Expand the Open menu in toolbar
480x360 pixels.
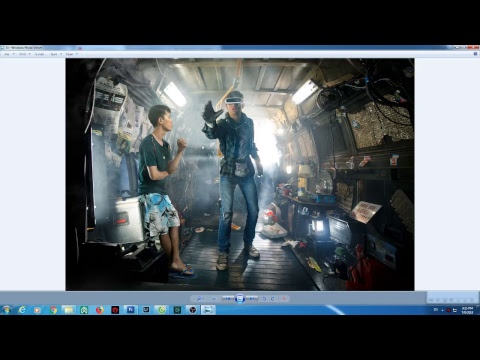72,54
